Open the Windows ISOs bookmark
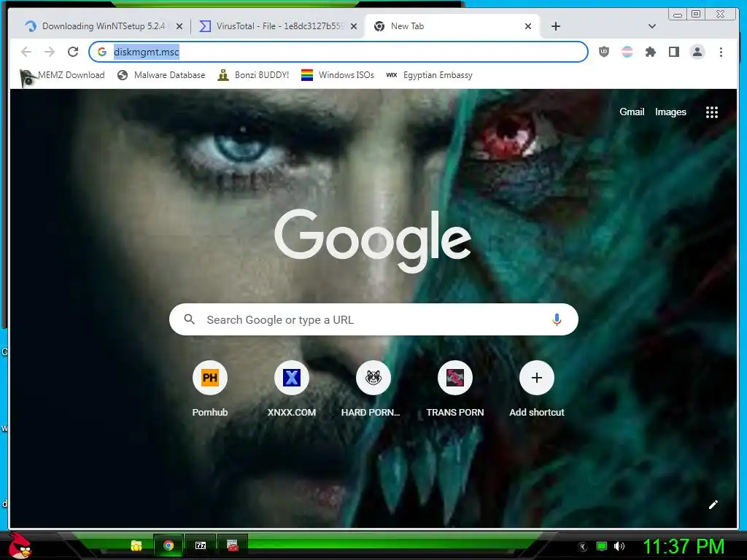 tap(338, 75)
